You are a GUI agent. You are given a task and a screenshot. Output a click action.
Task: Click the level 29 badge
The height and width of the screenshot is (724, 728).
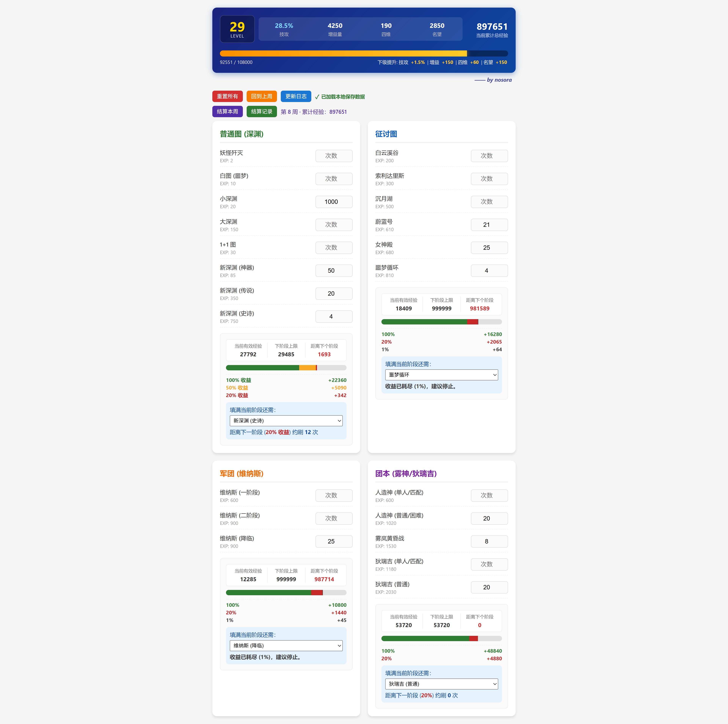pos(237,29)
